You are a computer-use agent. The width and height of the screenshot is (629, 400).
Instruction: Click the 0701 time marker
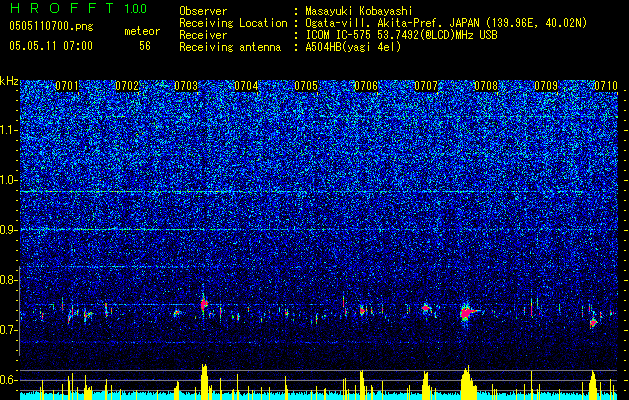point(67,86)
